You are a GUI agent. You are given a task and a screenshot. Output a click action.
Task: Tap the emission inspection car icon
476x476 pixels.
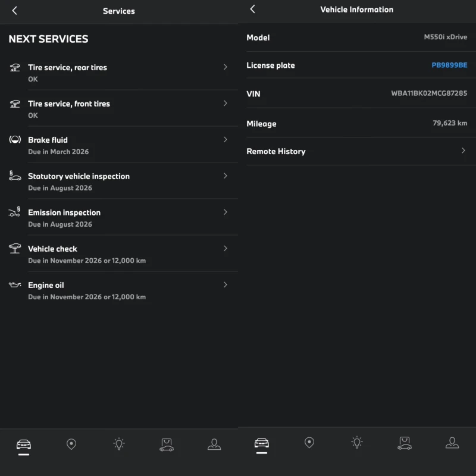pos(15,212)
